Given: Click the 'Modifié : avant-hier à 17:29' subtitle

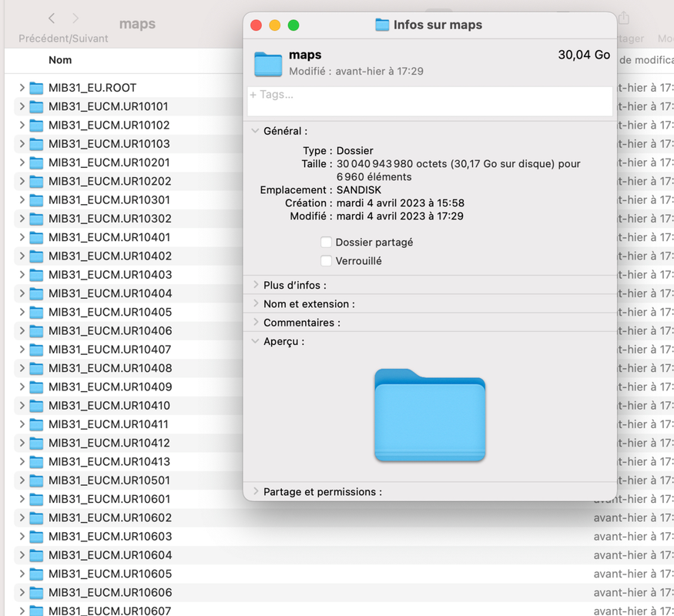Looking at the screenshot, I should [357, 72].
